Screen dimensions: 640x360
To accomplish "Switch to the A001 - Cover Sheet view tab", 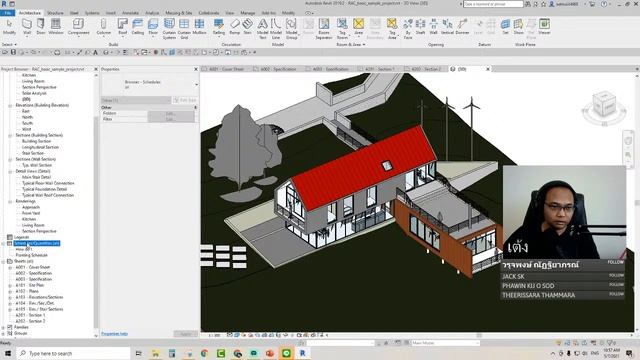I will (226, 69).
